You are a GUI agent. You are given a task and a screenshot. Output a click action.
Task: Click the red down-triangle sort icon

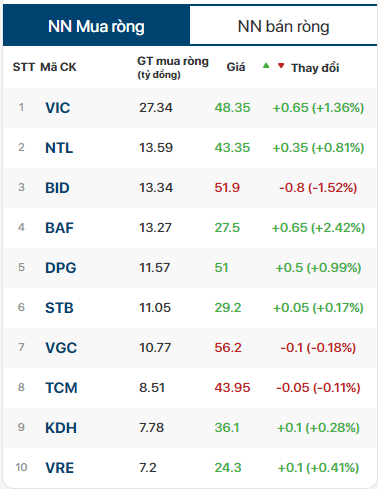[x=281, y=66]
